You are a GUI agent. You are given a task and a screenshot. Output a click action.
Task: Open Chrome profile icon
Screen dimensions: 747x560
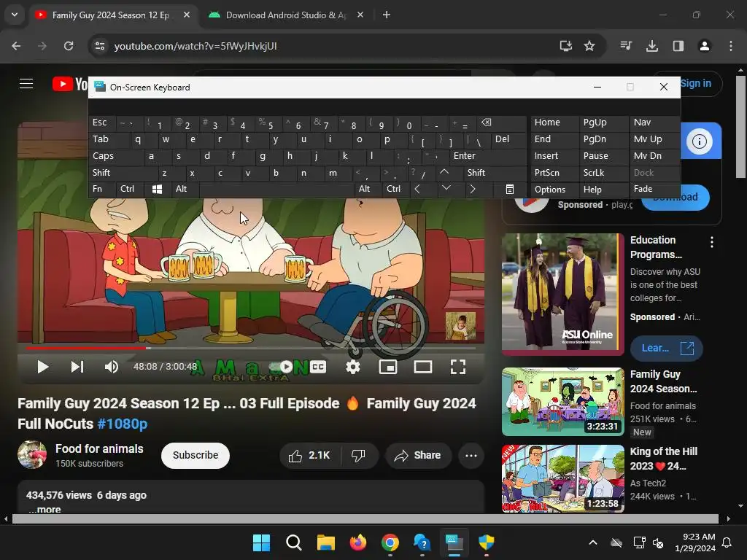point(704,46)
